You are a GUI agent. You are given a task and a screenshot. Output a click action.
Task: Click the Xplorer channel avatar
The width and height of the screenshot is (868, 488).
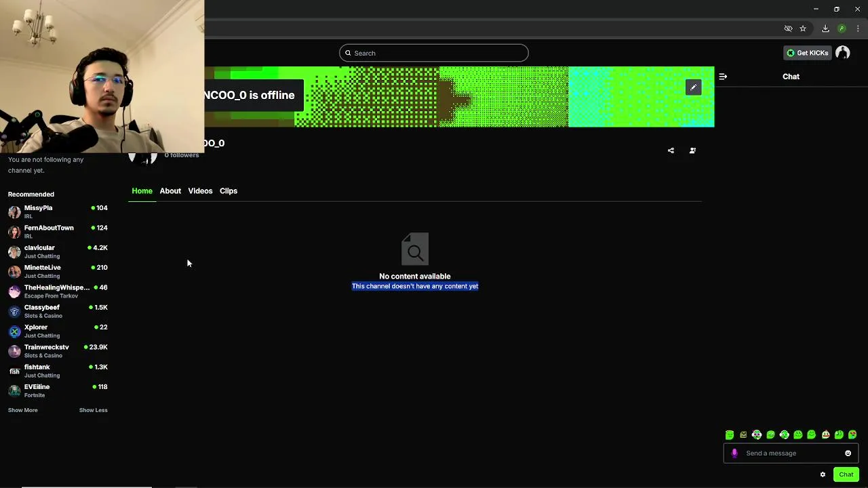point(14,331)
